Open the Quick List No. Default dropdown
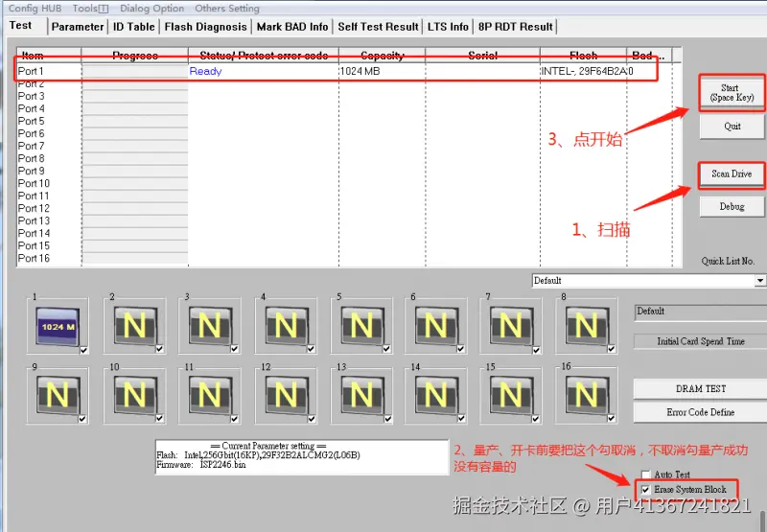Viewport: 767px width, 532px height. (759, 281)
